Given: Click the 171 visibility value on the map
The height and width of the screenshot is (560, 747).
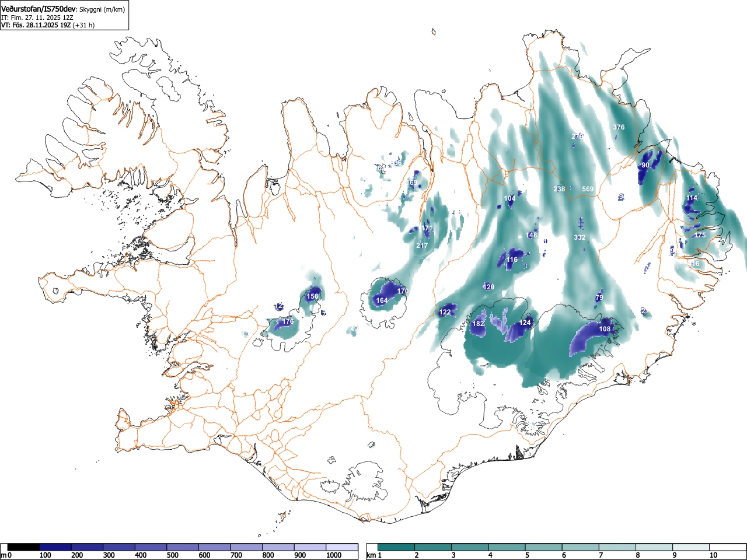Looking at the screenshot, I should (427, 228).
